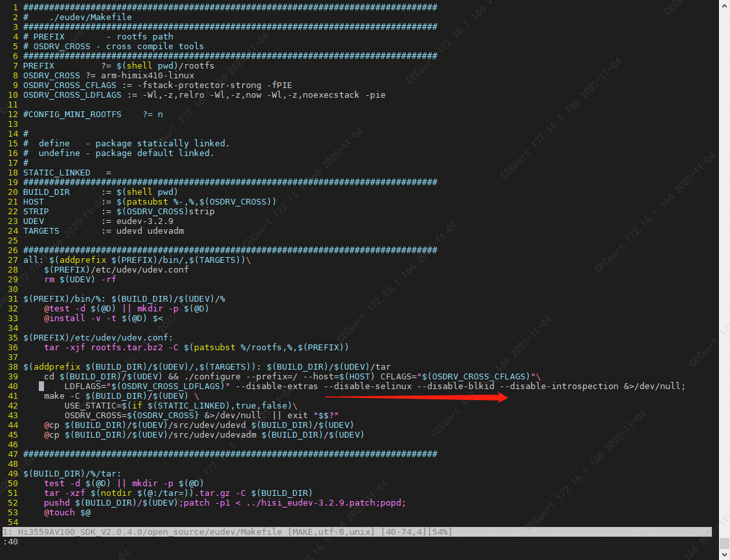Click '[MAKE,utf-8,unix]' in status line
The width and height of the screenshot is (730, 560).
coord(331,532)
